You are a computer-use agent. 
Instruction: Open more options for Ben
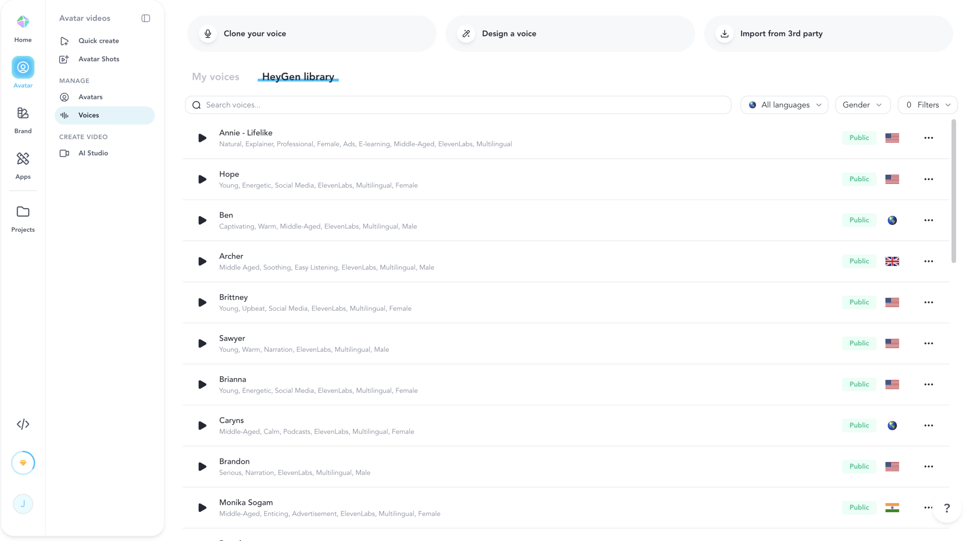(928, 220)
